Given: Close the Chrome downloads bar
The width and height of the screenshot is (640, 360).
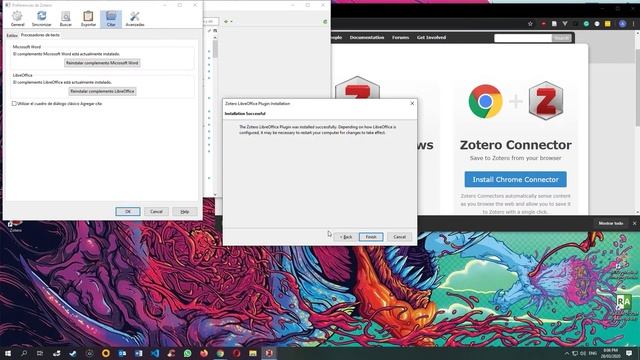Looking at the screenshot, I should pos(634,223).
